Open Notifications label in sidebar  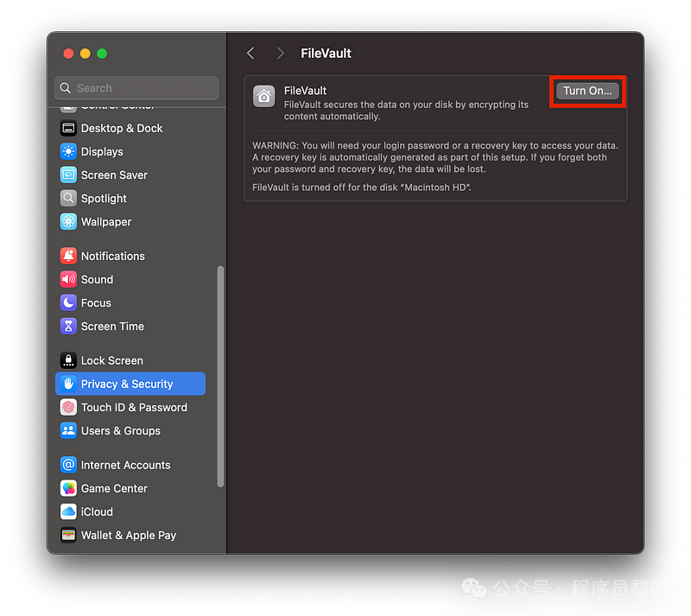(x=113, y=256)
